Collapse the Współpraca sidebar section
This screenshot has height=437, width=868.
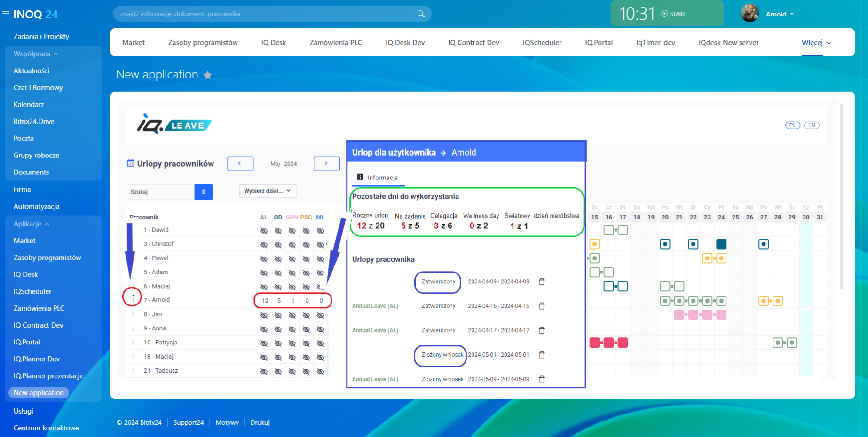(36, 54)
